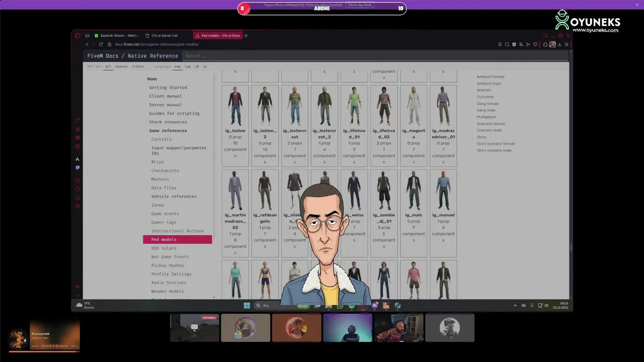
Task: Collapse Game references section
Action: click(168, 131)
